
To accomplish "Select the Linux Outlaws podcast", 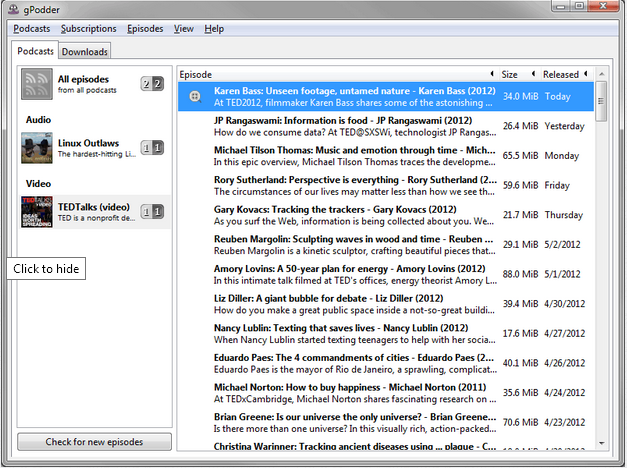I will (x=94, y=148).
